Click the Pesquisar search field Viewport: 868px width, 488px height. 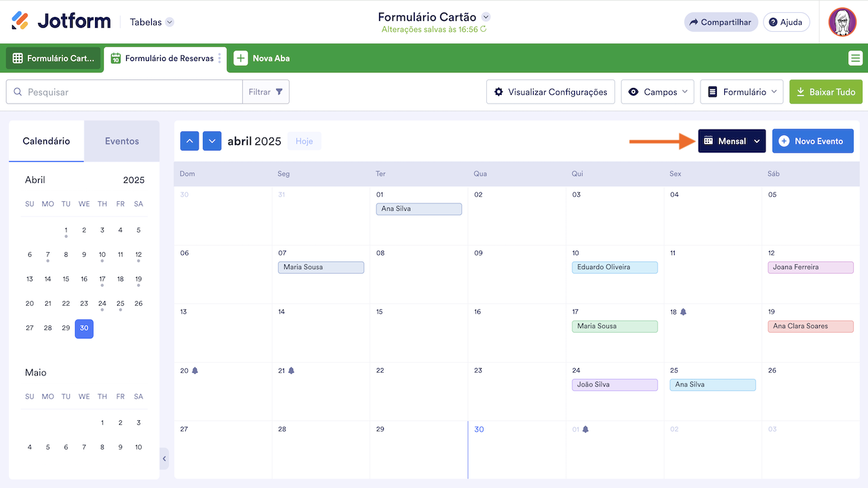[x=129, y=92]
